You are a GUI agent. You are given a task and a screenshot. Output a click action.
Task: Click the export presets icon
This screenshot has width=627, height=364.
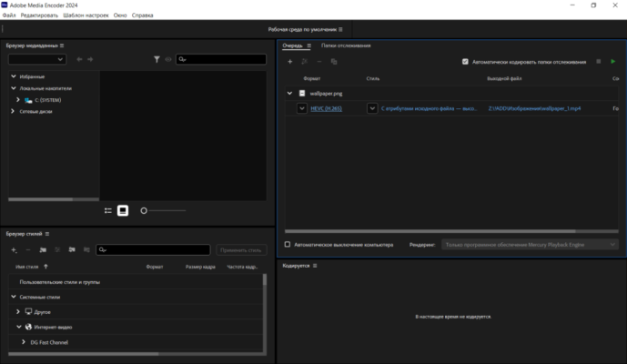tap(86, 250)
